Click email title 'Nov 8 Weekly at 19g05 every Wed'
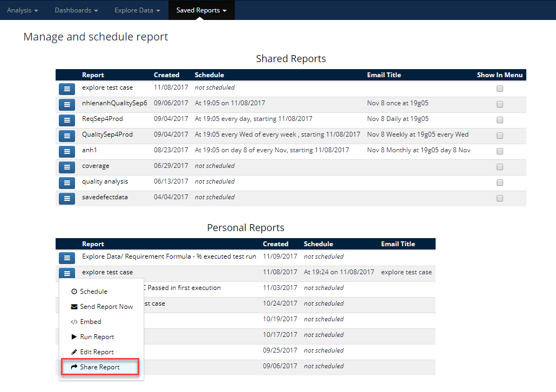556x392 pixels. [418, 134]
